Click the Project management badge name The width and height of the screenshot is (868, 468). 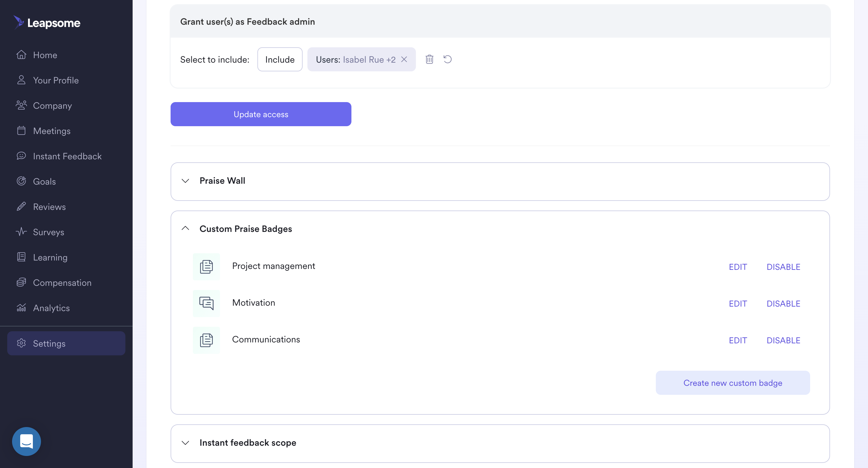[274, 266]
